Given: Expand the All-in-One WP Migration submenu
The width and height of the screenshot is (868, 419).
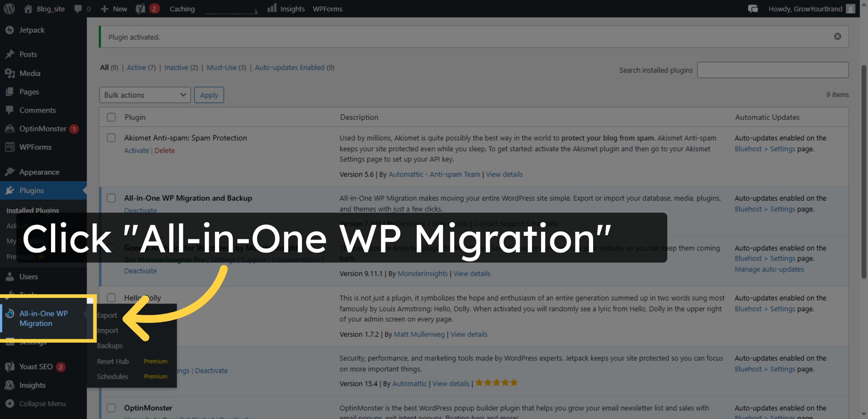Looking at the screenshot, I should [x=43, y=318].
